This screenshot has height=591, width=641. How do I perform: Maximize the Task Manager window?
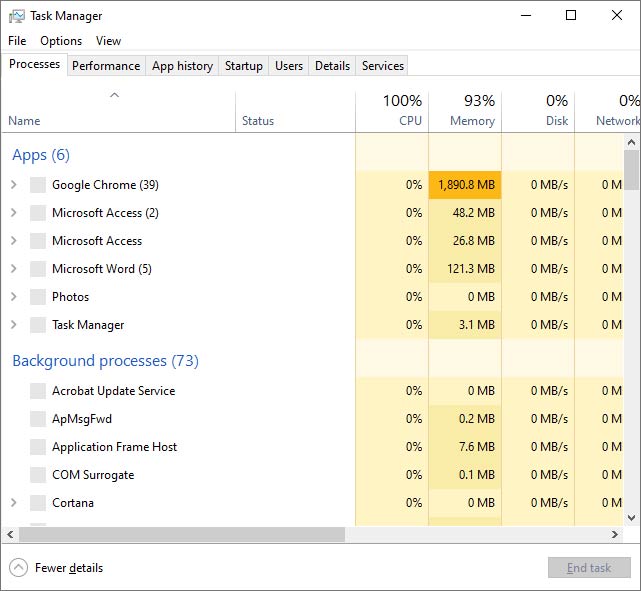click(571, 16)
